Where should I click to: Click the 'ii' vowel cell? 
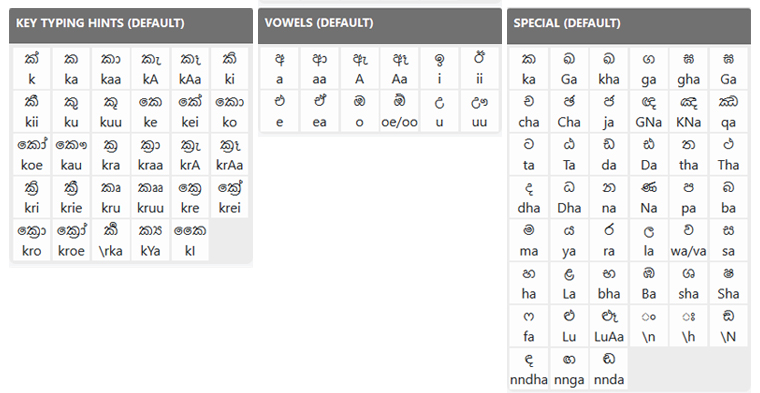tap(479, 68)
